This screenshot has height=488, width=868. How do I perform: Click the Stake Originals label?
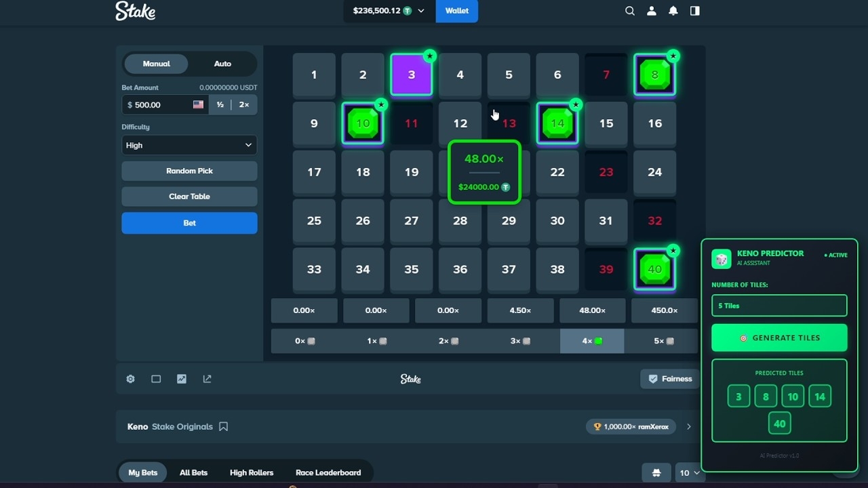click(x=182, y=427)
